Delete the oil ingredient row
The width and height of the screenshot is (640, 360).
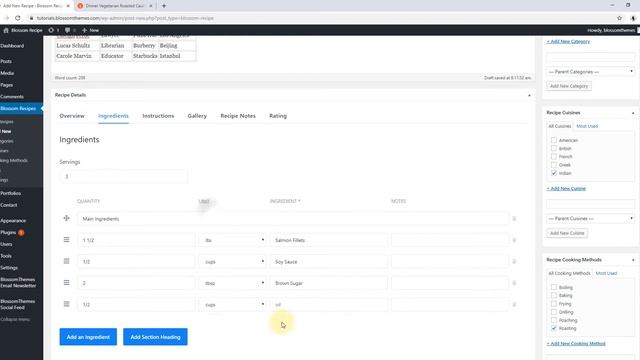514,304
